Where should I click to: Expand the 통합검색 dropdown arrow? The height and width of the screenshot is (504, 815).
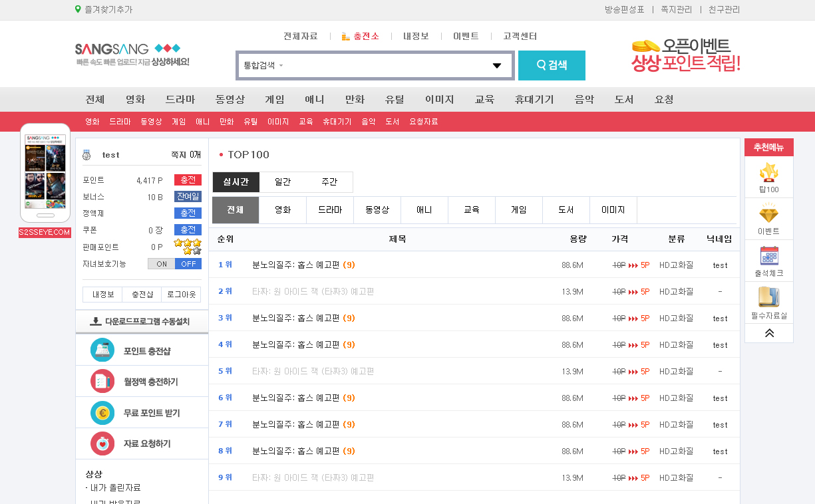coord(496,66)
